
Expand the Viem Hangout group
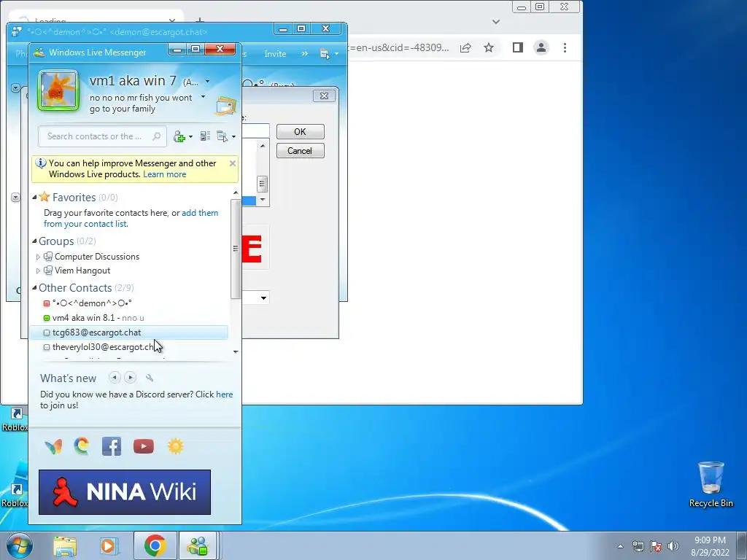(x=38, y=271)
